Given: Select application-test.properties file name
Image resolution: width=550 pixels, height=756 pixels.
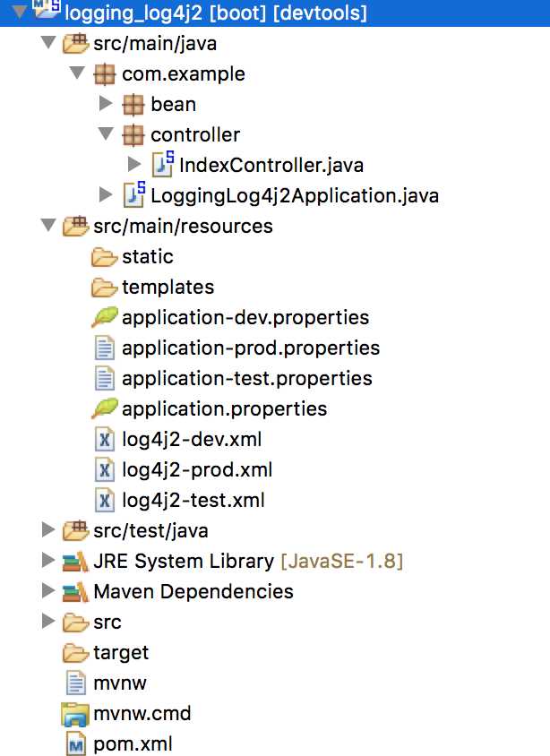Looking at the screenshot, I should click(247, 379).
